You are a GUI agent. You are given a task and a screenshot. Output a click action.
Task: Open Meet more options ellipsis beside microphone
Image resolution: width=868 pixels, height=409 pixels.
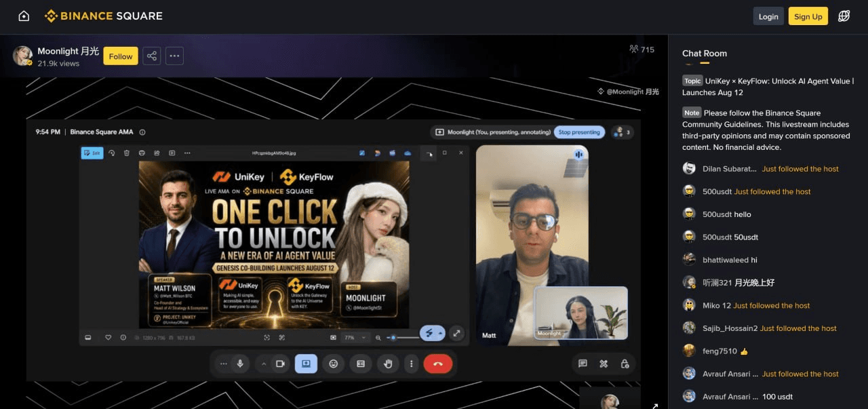pos(224,364)
